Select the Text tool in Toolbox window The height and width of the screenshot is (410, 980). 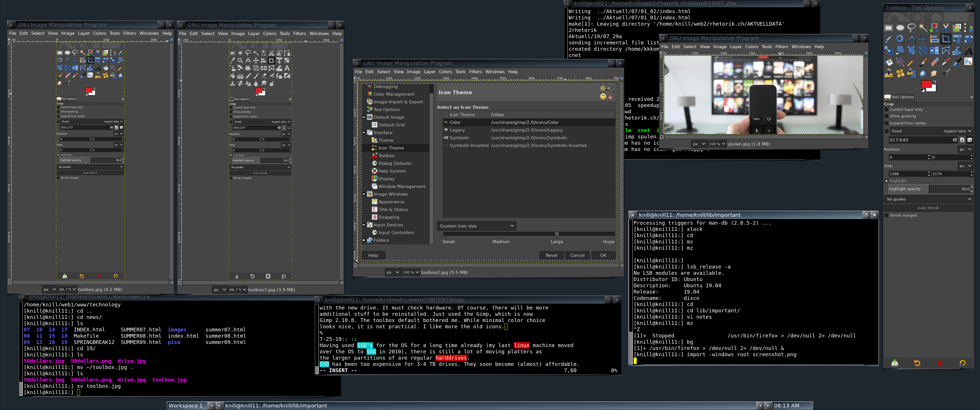(x=969, y=51)
